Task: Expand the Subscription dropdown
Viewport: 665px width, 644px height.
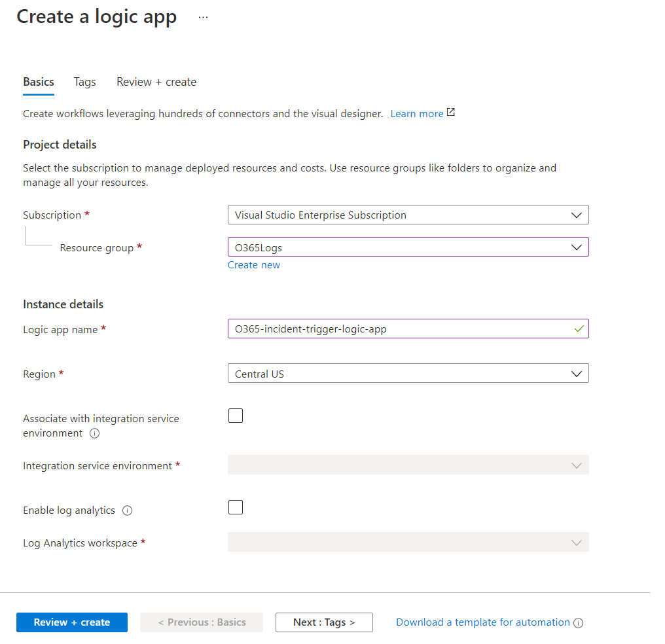Action: [408, 215]
